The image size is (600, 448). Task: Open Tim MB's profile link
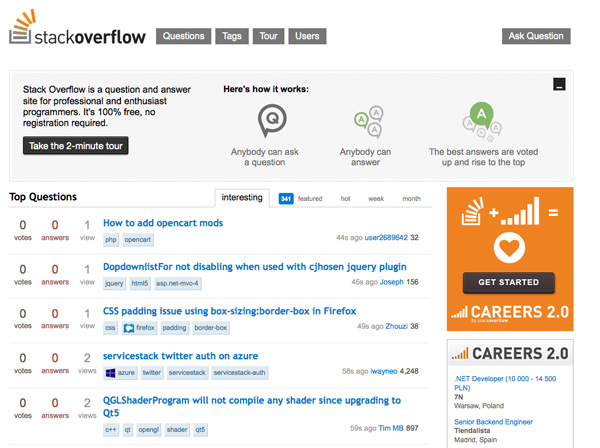pos(391,428)
